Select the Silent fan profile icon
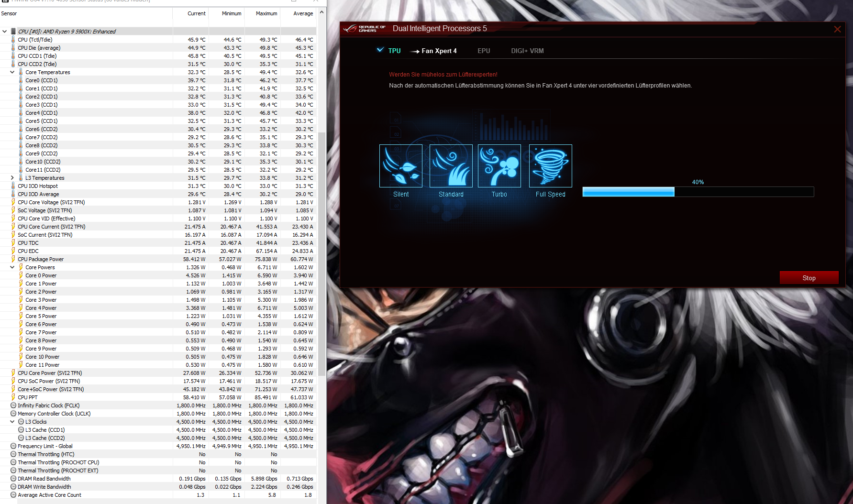 401,166
